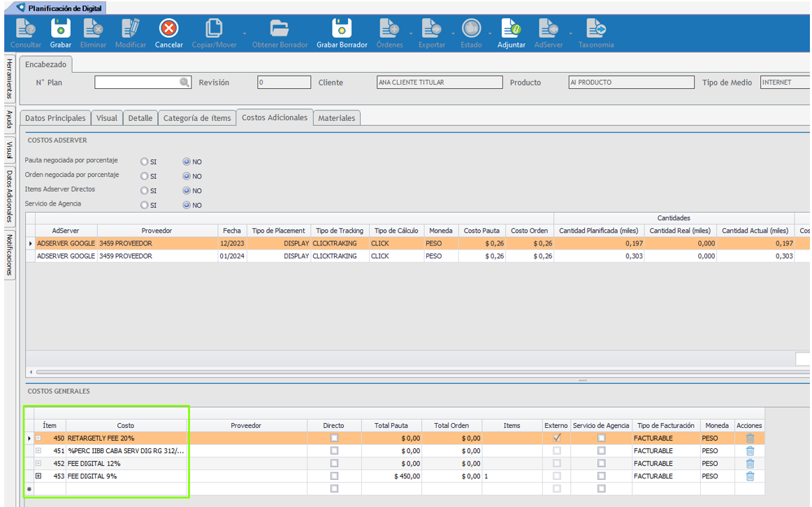Screen dimensions: 812x507
Task: Open the Taxonomía toolbar icon
Action: pos(595,29)
